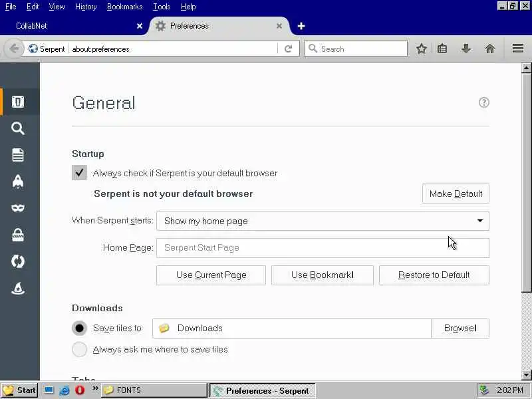Click the about:preferences address bar

(x=173, y=49)
